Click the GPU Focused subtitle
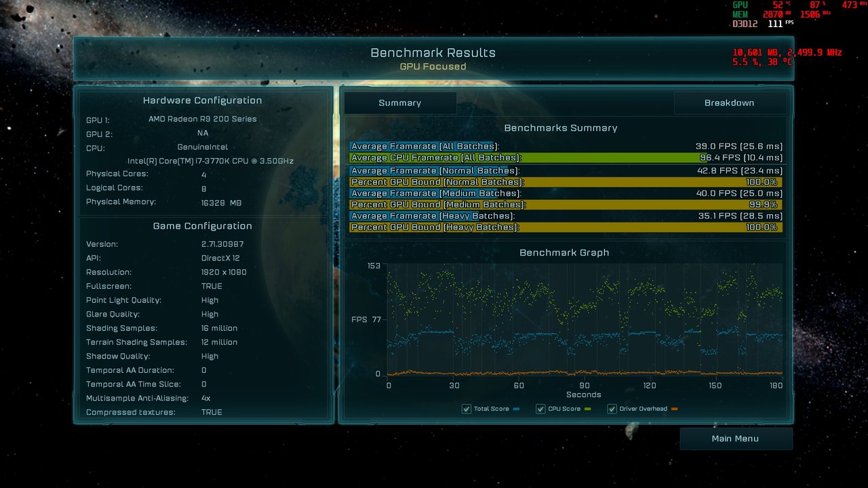The height and width of the screenshot is (488, 868). pos(433,66)
